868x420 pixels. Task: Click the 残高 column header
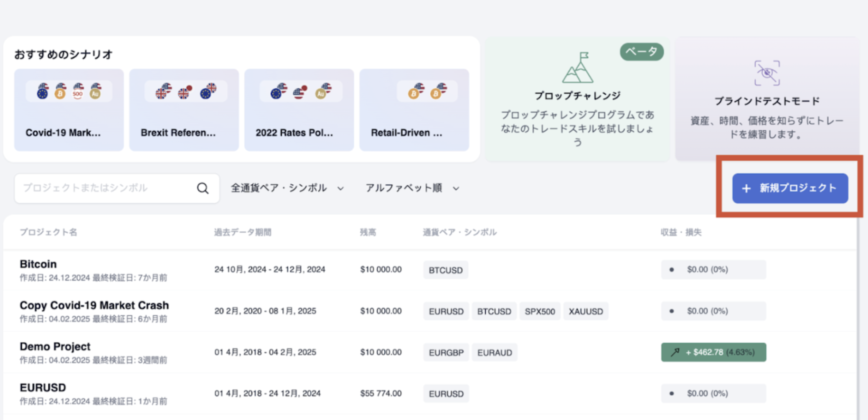click(368, 232)
